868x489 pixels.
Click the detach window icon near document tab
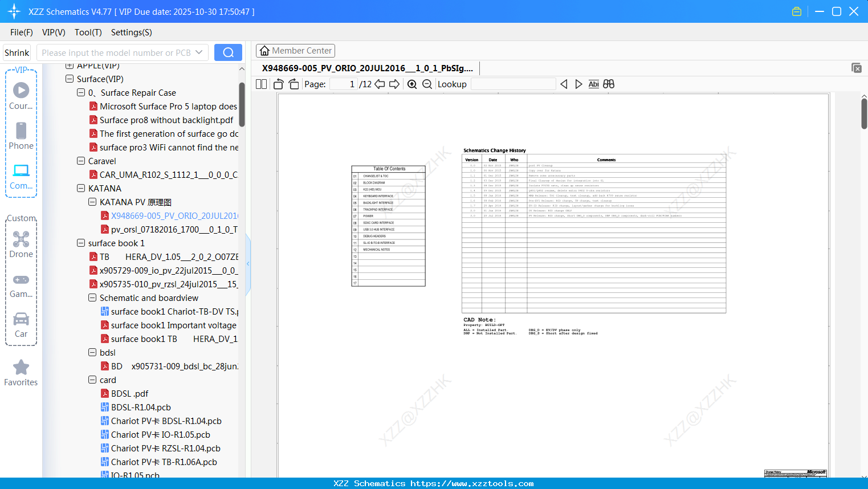point(857,68)
